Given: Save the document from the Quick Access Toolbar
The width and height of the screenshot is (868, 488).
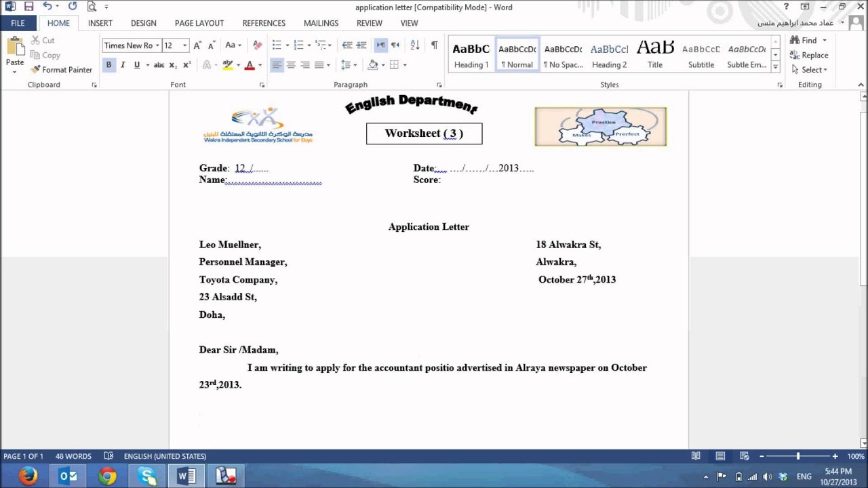Looking at the screenshot, I should (x=28, y=7).
